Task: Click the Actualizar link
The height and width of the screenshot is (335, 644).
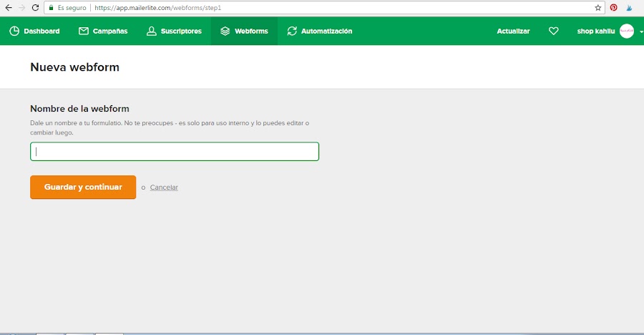Action: (513, 31)
